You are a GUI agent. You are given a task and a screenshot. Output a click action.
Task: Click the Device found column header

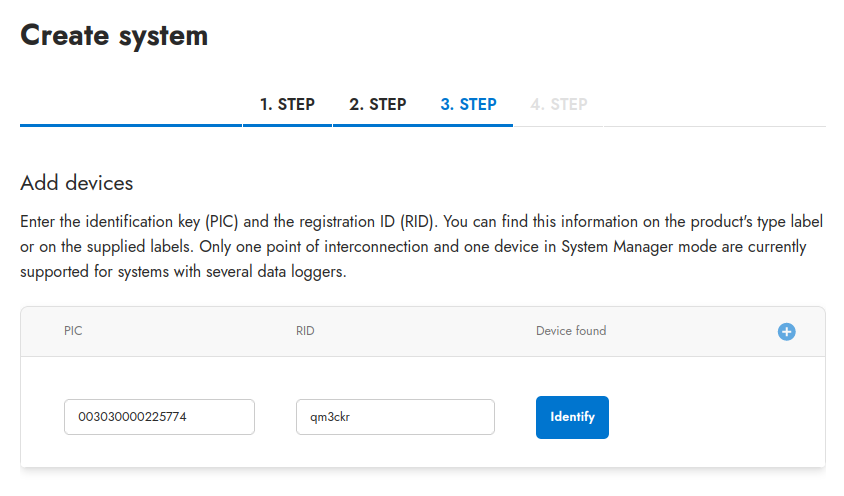tap(570, 331)
